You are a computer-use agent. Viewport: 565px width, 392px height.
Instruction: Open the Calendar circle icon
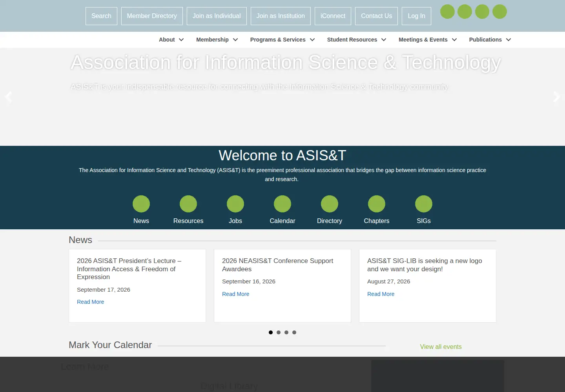click(282, 204)
